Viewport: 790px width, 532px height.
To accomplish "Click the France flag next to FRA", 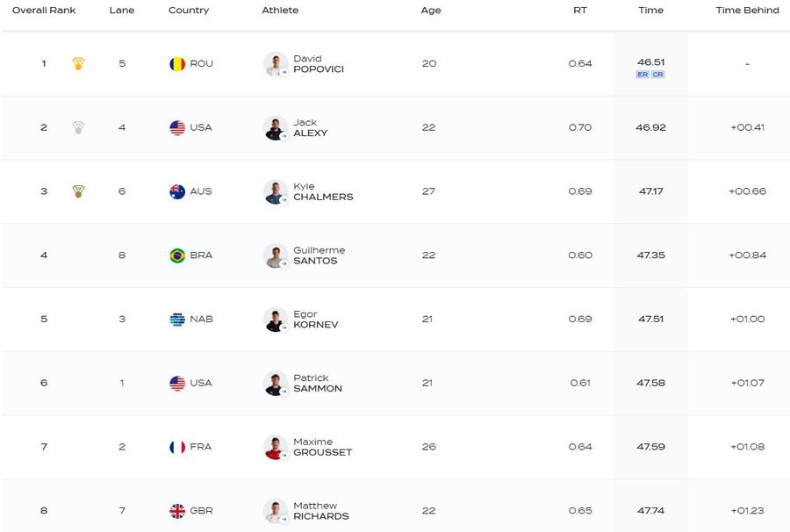I will 177,447.
